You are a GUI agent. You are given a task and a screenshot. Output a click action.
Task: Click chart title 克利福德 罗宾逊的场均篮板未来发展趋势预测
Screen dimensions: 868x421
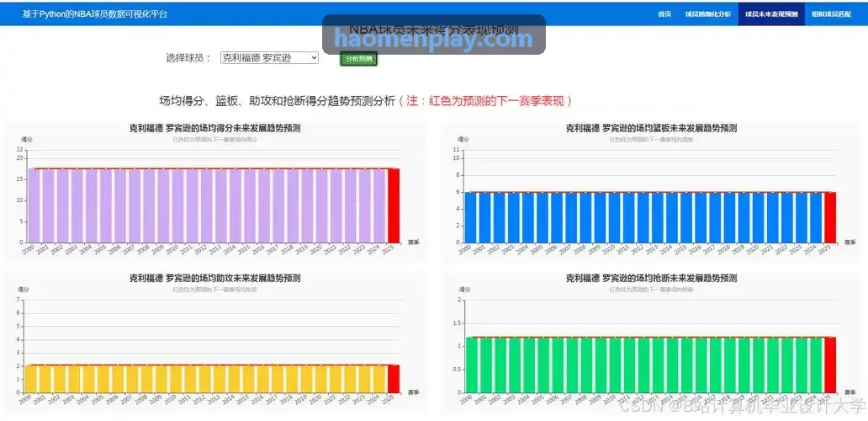651,128
